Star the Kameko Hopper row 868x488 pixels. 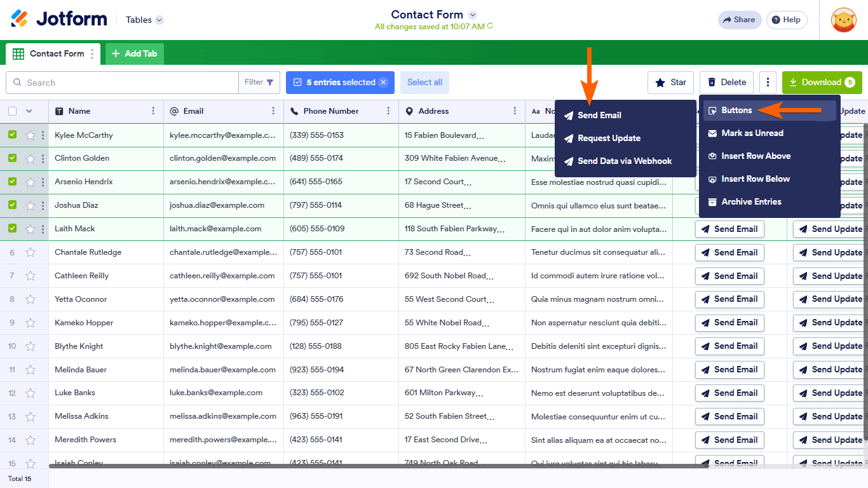[30, 323]
